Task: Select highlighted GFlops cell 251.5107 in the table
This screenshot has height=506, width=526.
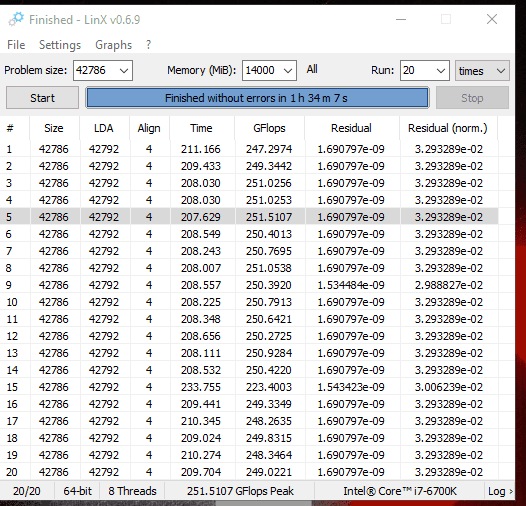Action: click(x=269, y=217)
